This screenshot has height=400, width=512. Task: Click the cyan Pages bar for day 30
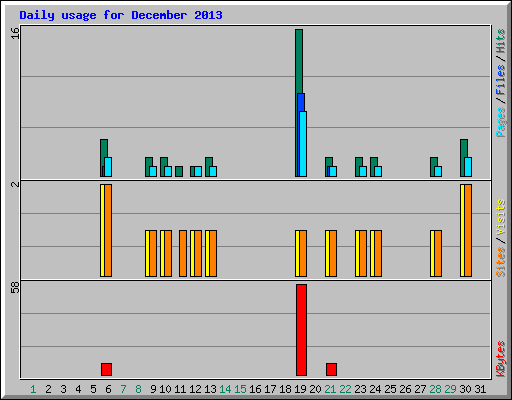pos(468,167)
